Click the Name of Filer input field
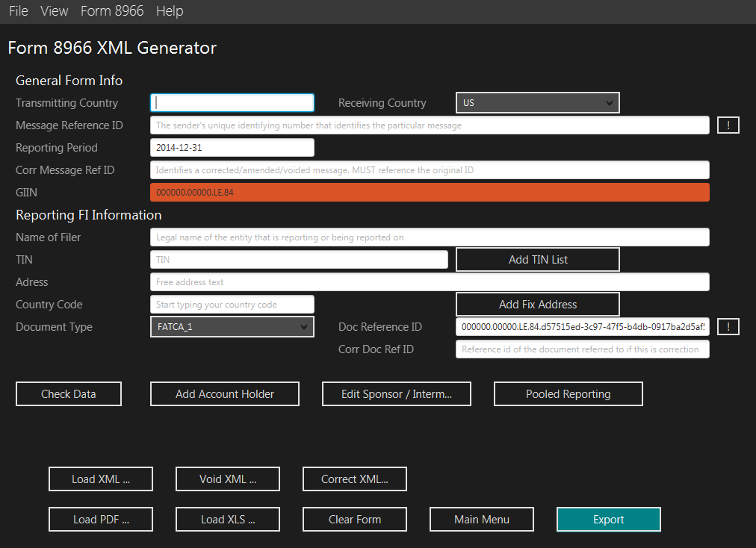 430,237
